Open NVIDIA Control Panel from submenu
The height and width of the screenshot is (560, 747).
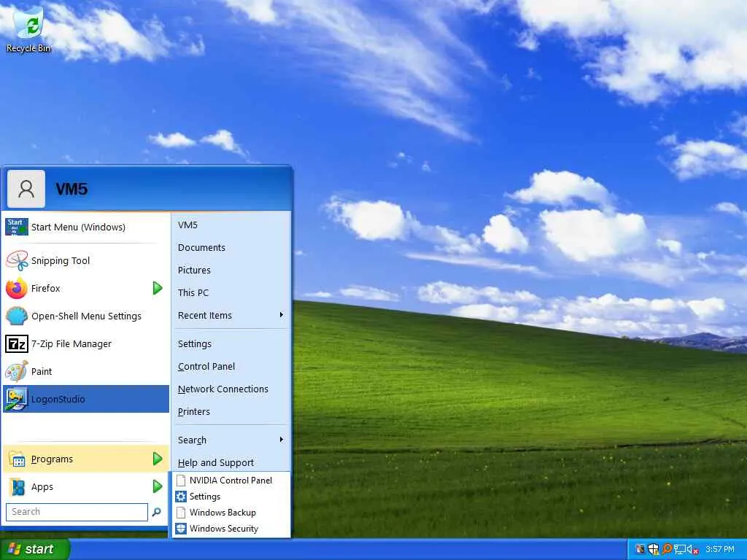(x=231, y=481)
